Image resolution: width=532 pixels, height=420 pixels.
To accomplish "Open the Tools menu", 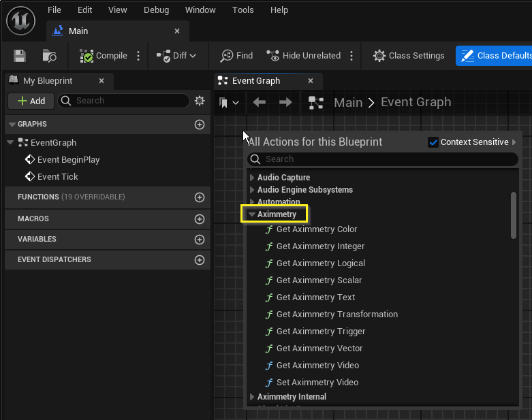I will [242, 10].
